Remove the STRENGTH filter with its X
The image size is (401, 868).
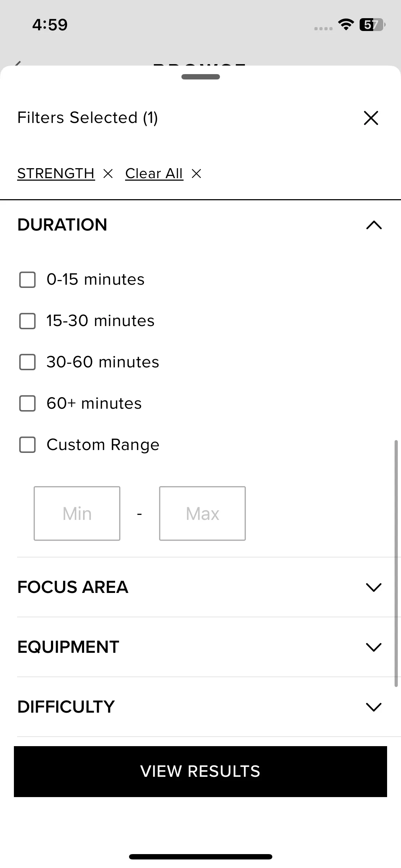click(108, 174)
